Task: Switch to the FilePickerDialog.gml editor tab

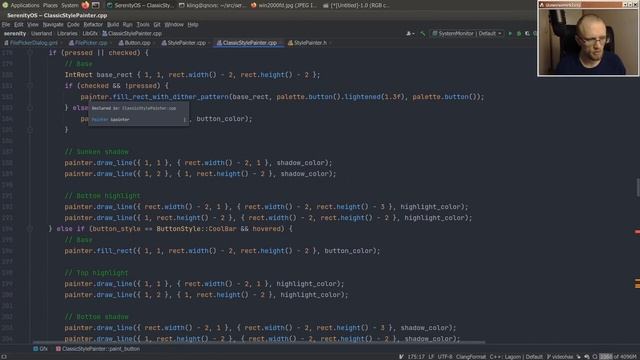Action: tap(31, 43)
